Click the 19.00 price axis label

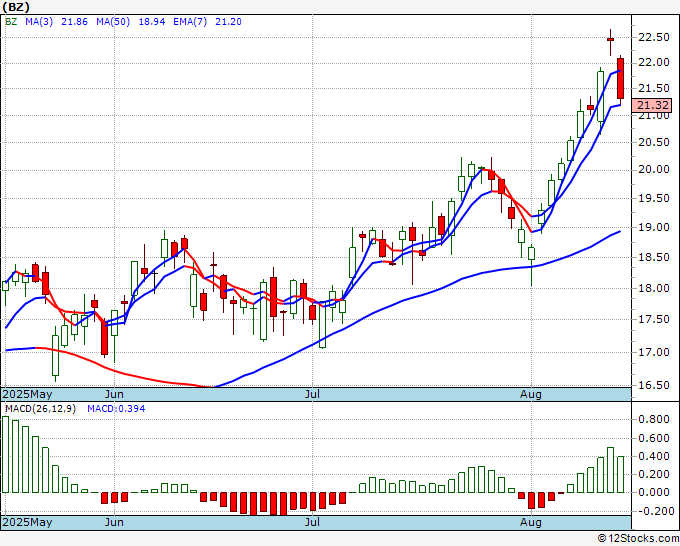tap(654, 227)
